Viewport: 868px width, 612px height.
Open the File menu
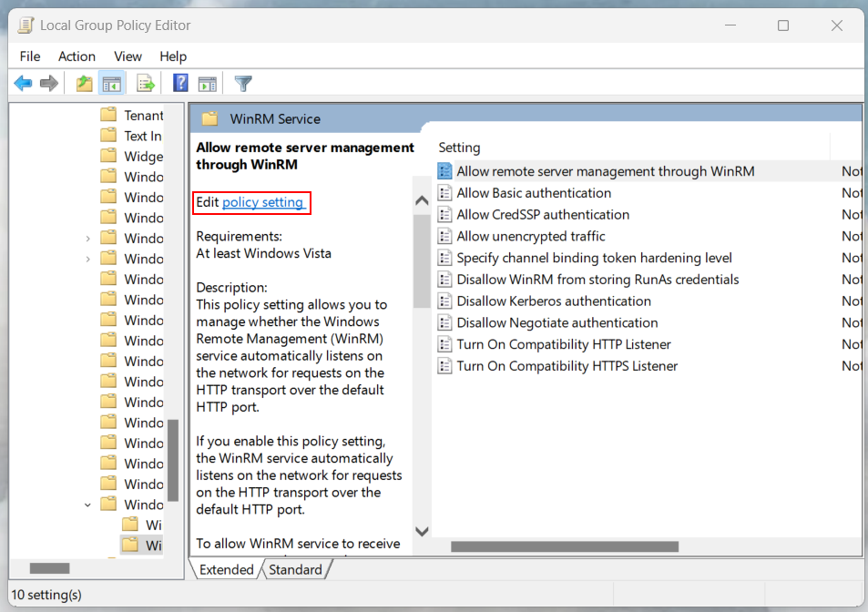(x=30, y=56)
